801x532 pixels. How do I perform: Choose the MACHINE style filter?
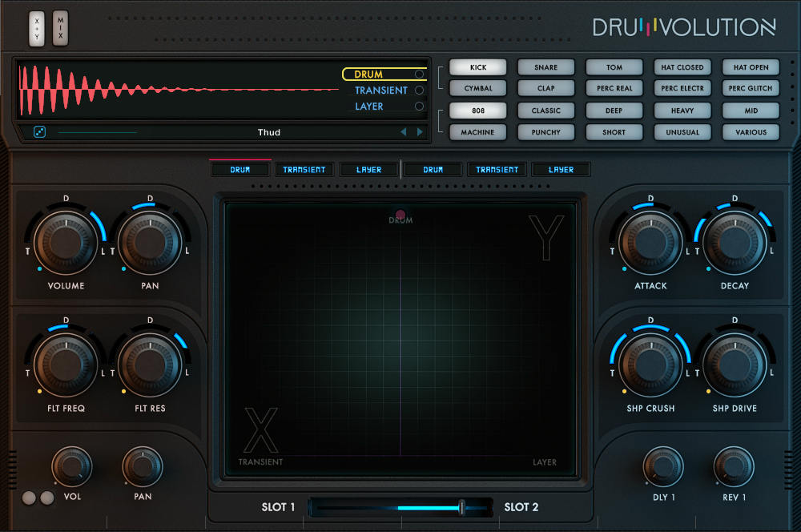point(477,131)
